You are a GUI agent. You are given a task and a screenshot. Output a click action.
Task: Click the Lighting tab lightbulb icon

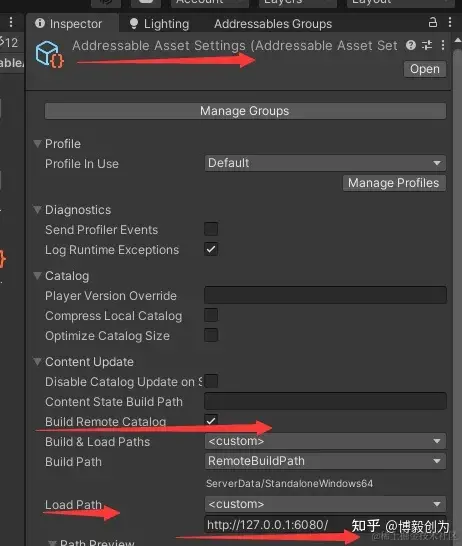[134, 24]
